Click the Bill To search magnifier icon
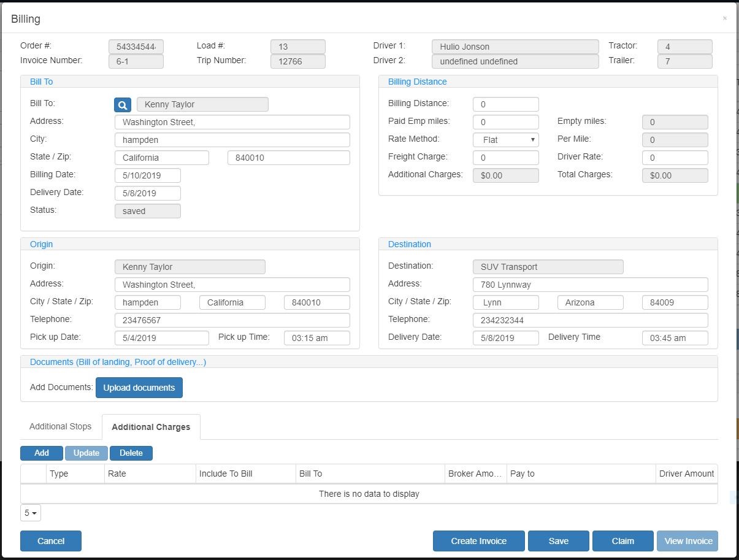The width and height of the screenshot is (739, 560). coord(123,105)
